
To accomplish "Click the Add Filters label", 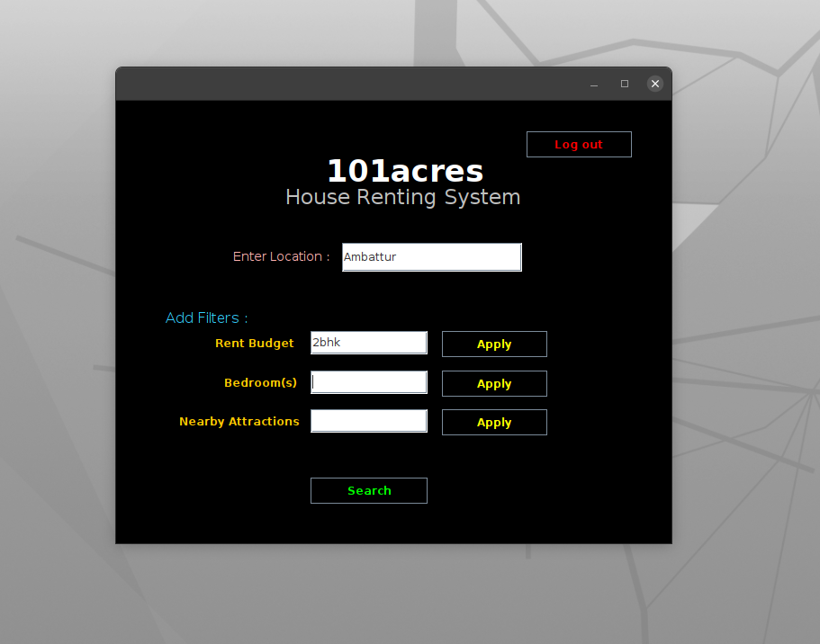I will coord(205,318).
